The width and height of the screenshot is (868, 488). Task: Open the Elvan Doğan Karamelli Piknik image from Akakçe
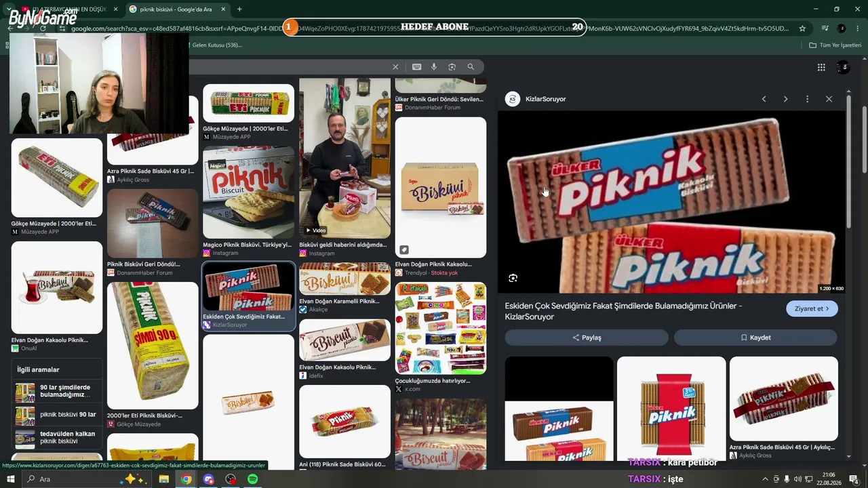344,279
